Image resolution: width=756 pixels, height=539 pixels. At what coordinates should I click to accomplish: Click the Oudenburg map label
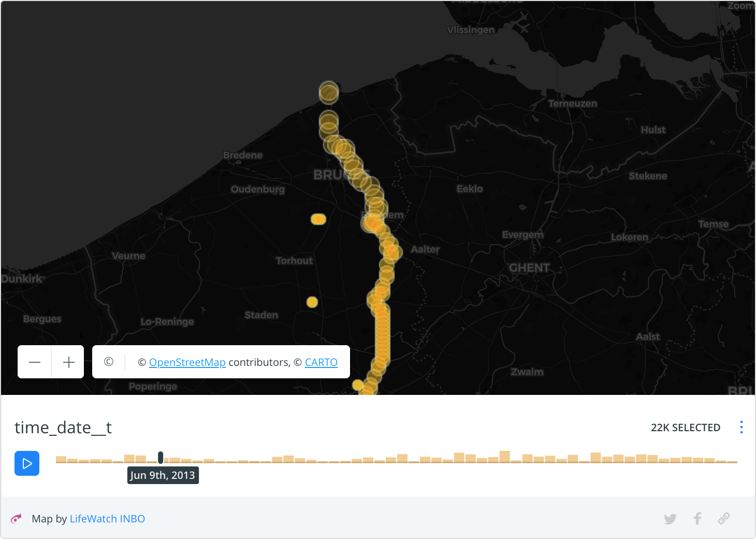coord(258,189)
